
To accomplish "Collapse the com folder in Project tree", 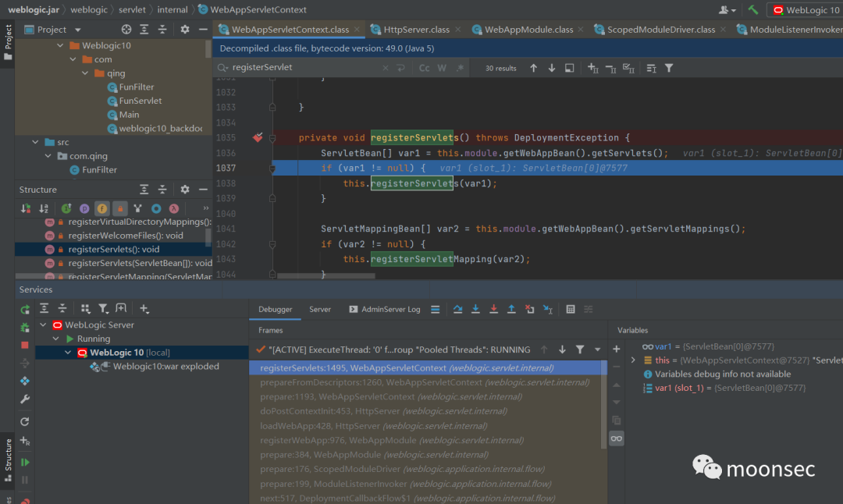I will coord(73,59).
